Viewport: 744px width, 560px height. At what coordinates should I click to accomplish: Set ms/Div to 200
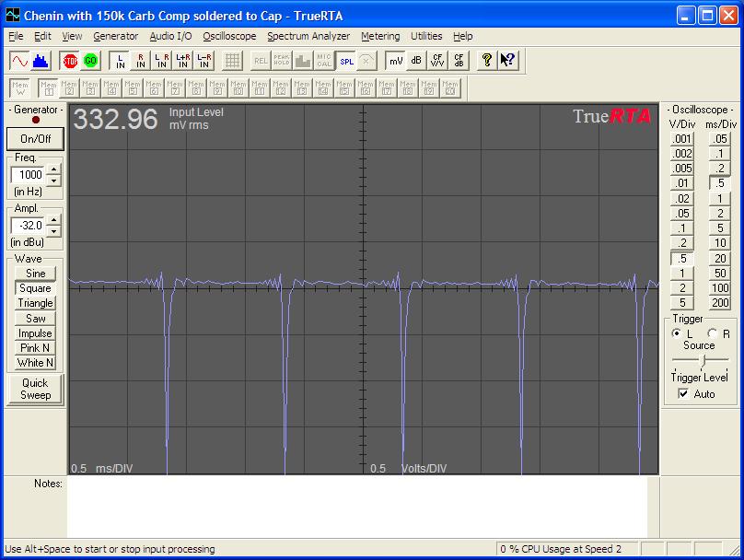(720, 303)
